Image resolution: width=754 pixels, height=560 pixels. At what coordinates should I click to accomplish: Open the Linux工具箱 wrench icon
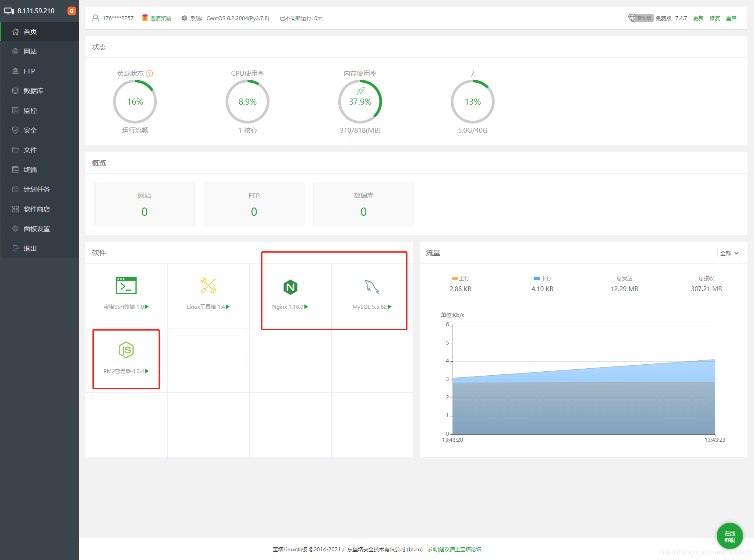coord(208,285)
